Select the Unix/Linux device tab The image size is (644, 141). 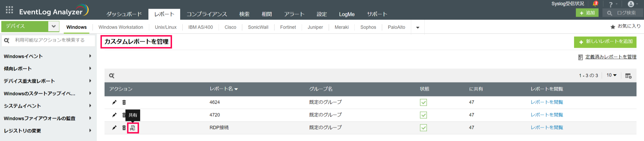[166, 27]
